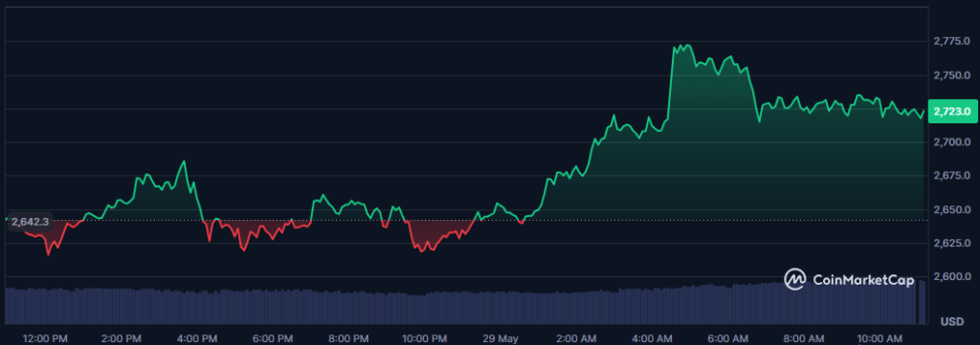Click the 2,775.0 y-axis label
This screenshot has width=980, height=345.
(x=952, y=41)
